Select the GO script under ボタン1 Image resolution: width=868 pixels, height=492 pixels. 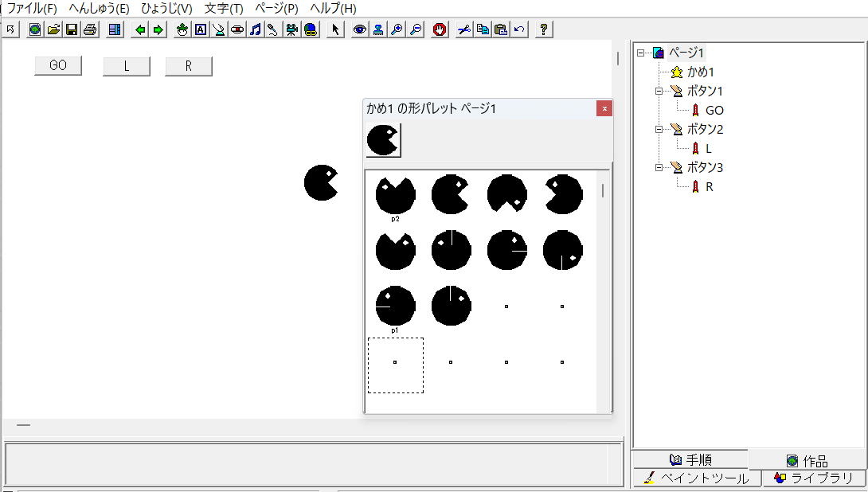tap(714, 110)
